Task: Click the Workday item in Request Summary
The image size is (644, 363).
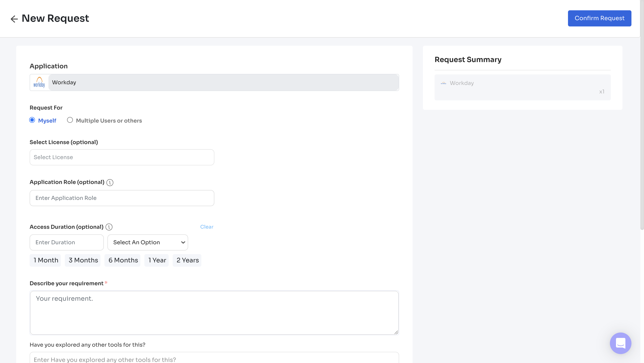Action: [x=522, y=87]
